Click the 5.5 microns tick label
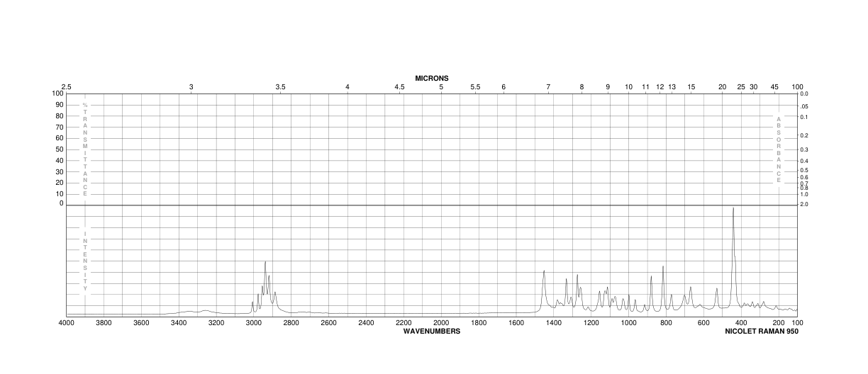The height and width of the screenshot is (374, 868). 475,87
